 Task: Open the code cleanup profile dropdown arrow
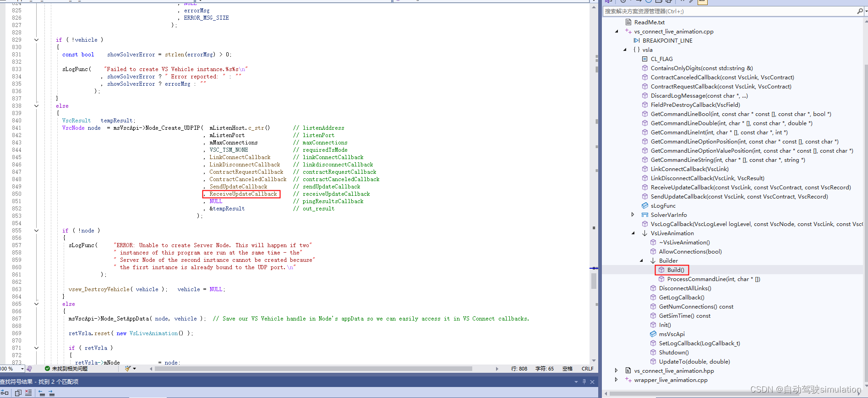134,369
